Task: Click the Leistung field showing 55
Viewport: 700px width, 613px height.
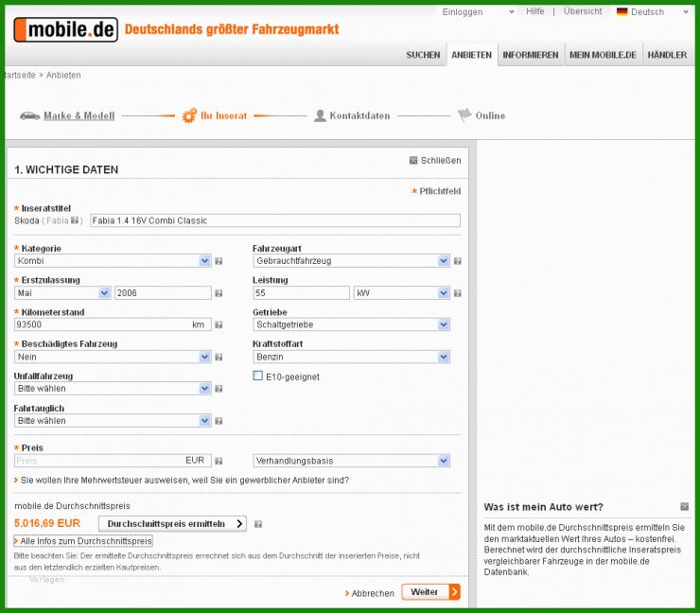Action: (302, 293)
